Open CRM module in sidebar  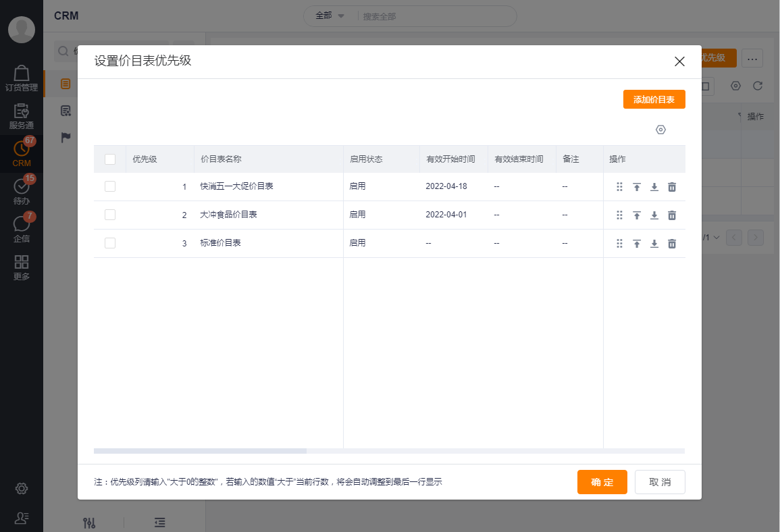22,153
